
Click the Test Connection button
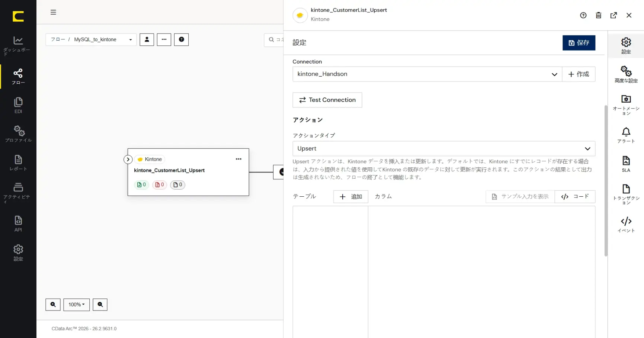point(327,100)
